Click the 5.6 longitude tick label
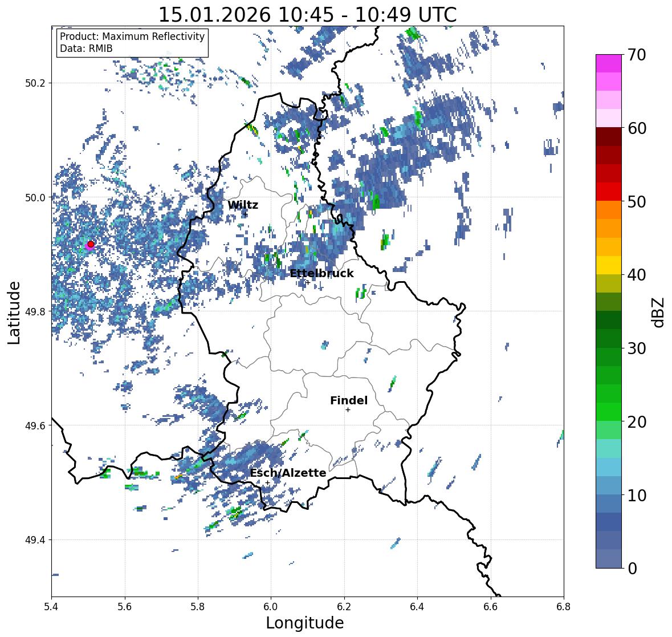Image resolution: width=672 pixels, height=637 pixels. point(125,606)
